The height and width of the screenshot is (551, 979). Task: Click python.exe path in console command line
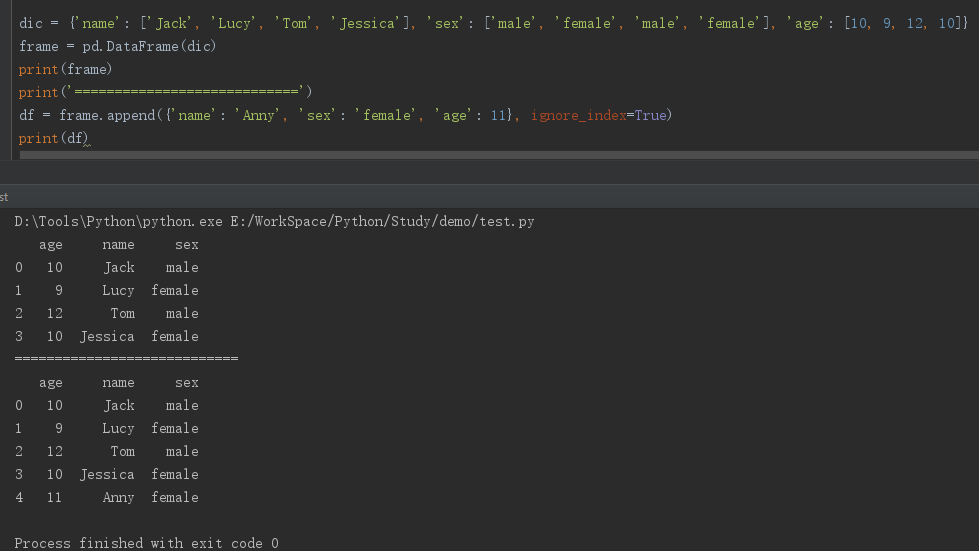pyautogui.click(x=119, y=221)
